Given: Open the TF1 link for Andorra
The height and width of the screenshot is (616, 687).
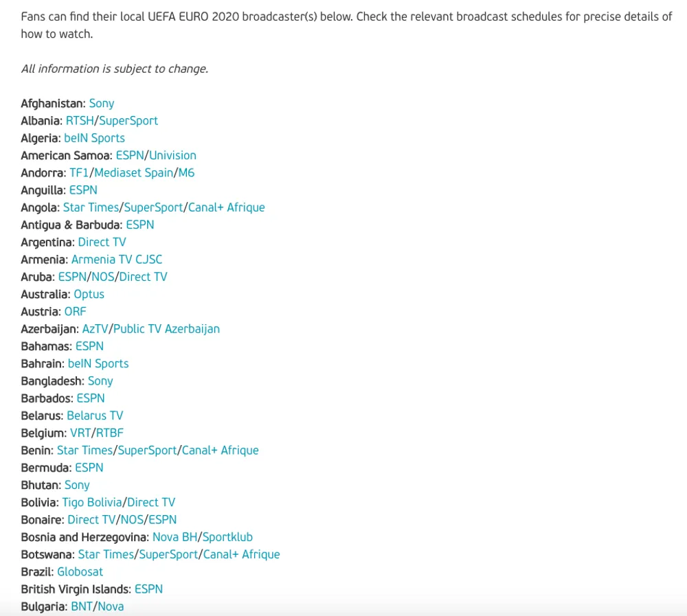Looking at the screenshot, I should [x=79, y=172].
